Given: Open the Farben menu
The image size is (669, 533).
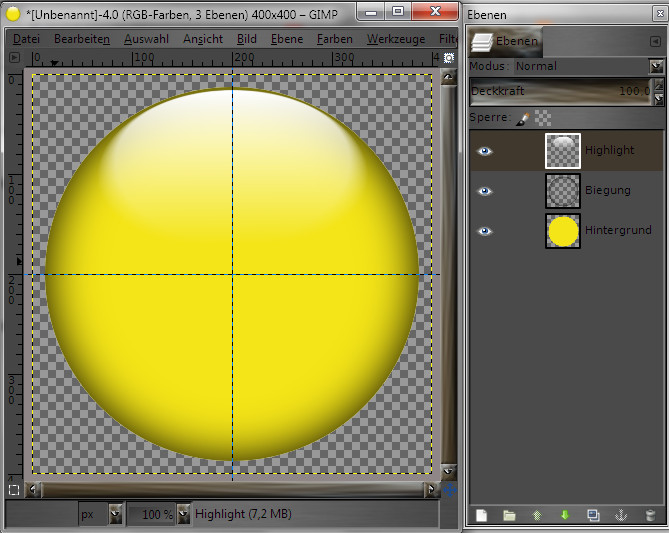Looking at the screenshot, I should tap(334, 39).
